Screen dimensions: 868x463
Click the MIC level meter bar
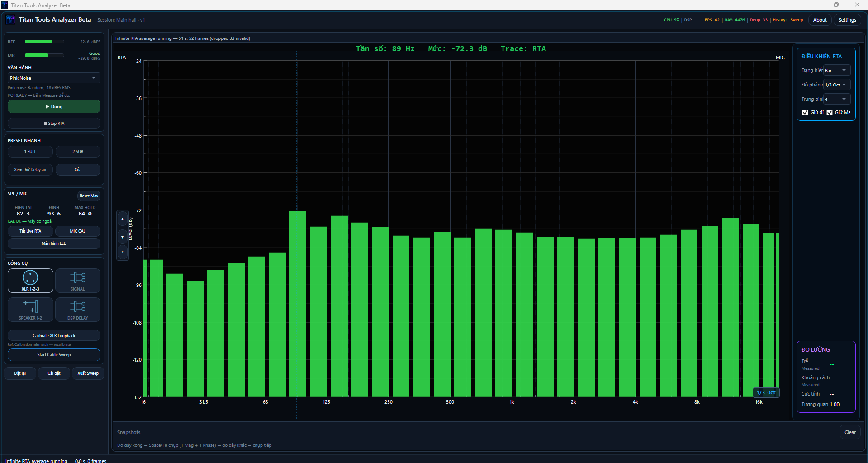tap(44, 55)
